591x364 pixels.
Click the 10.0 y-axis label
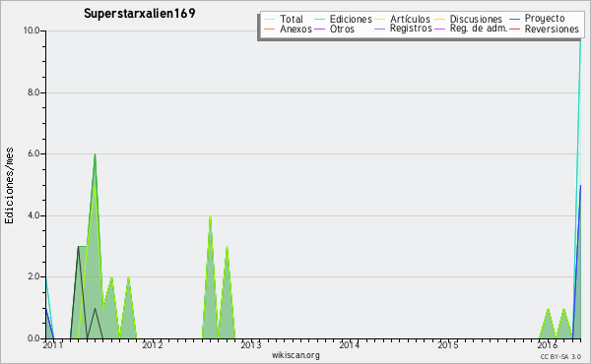[x=32, y=30]
